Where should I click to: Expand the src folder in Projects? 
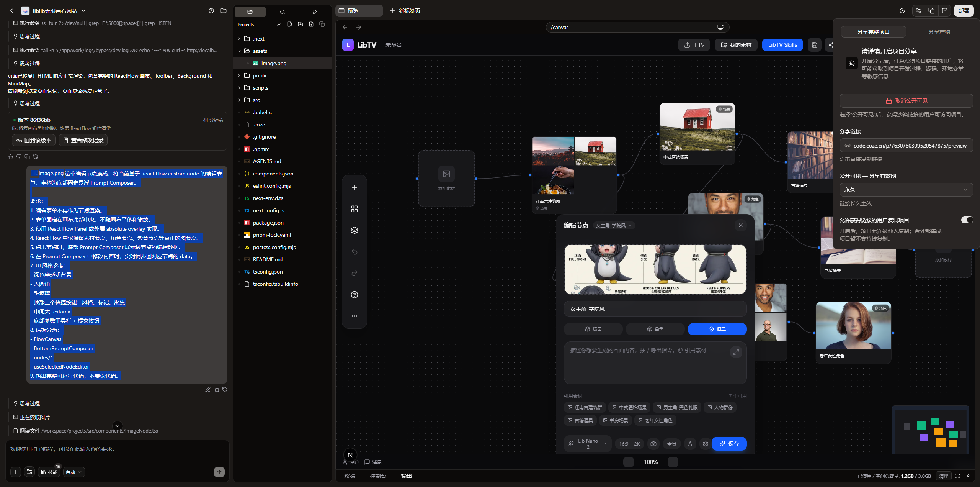pyautogui.click(x=256, y=100)
